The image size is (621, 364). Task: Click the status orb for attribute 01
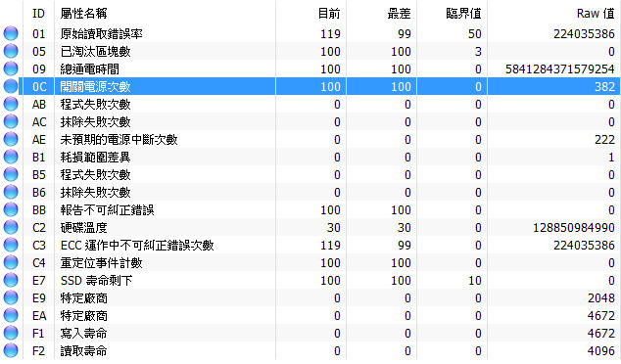tap(11, 33)
